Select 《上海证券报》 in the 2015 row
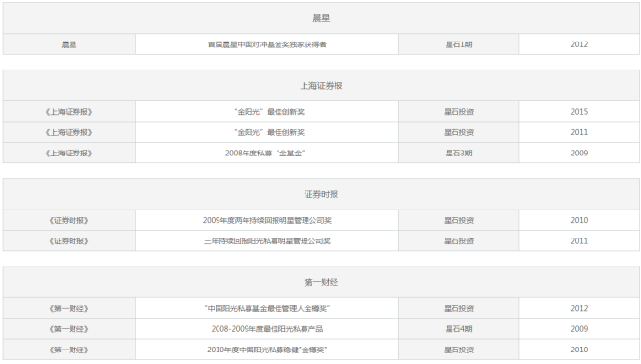This screenshot has height=364, width=641. click(x=69, y=111)
